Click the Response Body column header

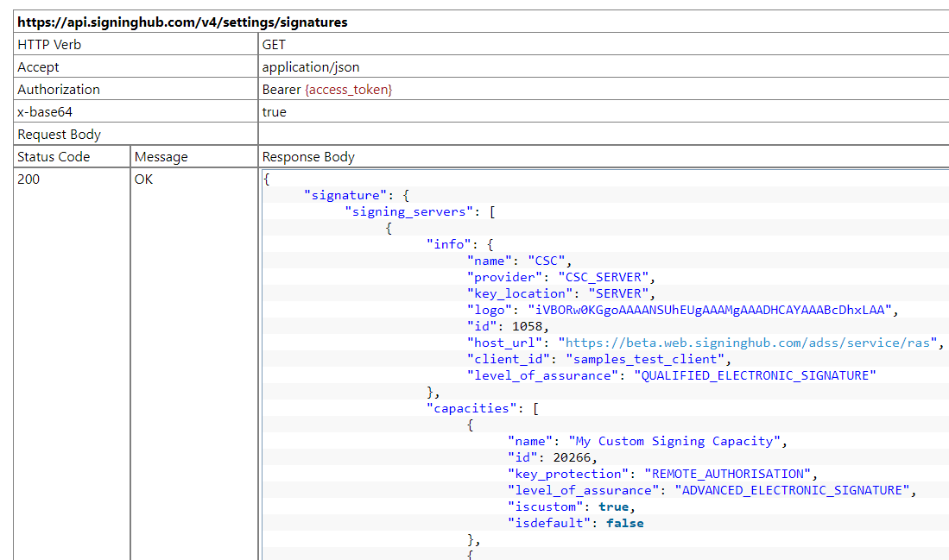(308, 157)
